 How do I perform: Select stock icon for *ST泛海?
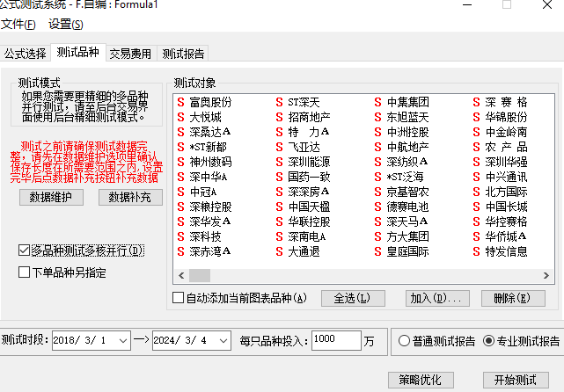377,177
